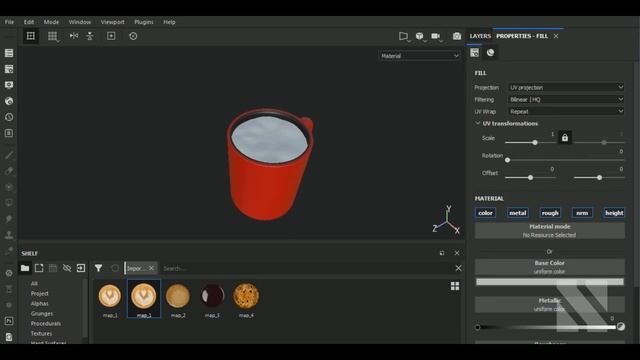This screenshot has height=360, width=640.
Task: Open the File menu
Action: [9, 22]
